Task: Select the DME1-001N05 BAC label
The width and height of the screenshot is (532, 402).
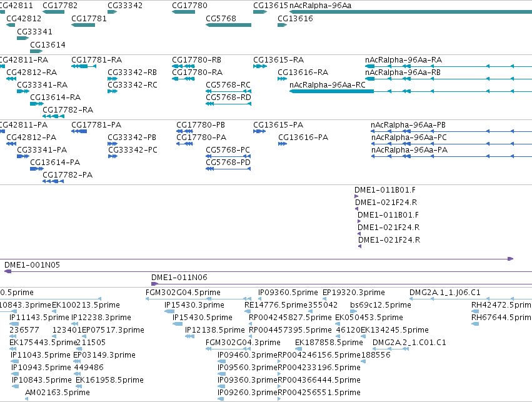Action: pos(33,265)
